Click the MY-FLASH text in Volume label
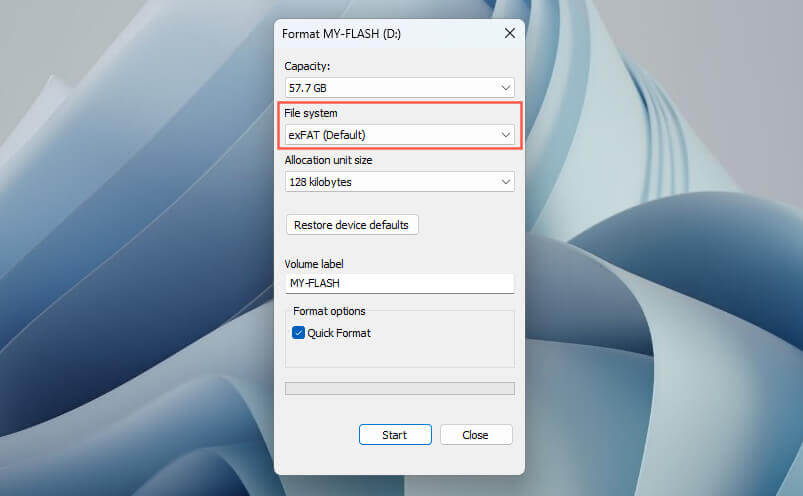Image resolution: width=803 pixels, height=496 pixels. (315, 284)
